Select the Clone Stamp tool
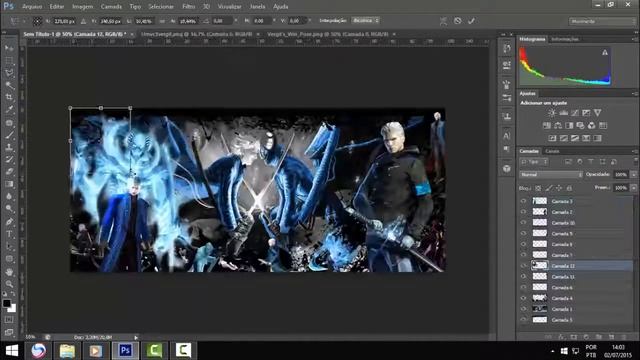 click(x=9, y=147)
